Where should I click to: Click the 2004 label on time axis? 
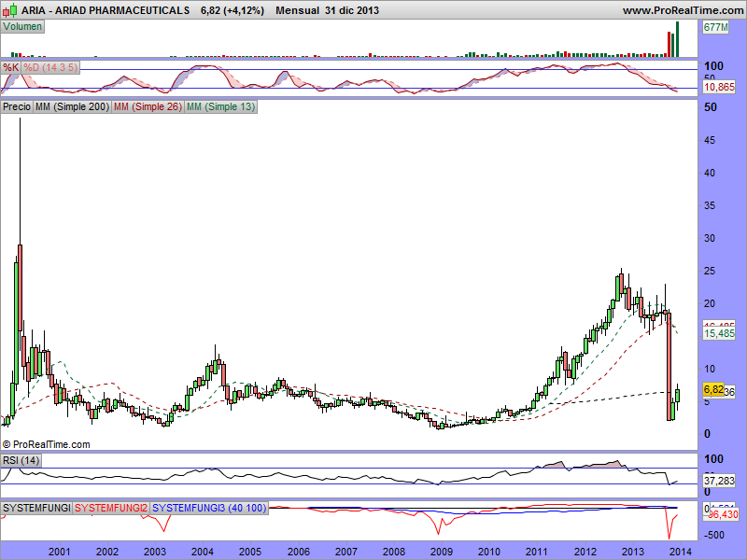(203, 552)
